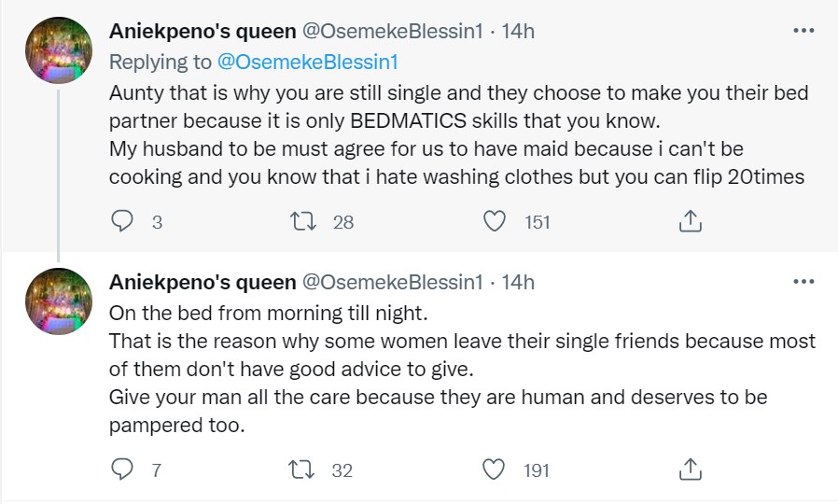
Task: Click the Aniekpeno's queen name on second tweet
Action: pos(203,282)
